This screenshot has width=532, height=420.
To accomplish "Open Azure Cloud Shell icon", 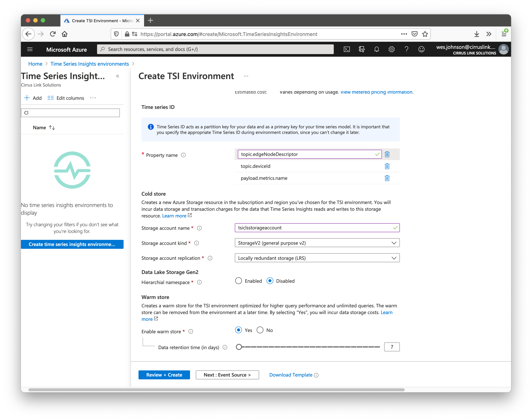I will [346, 49].
